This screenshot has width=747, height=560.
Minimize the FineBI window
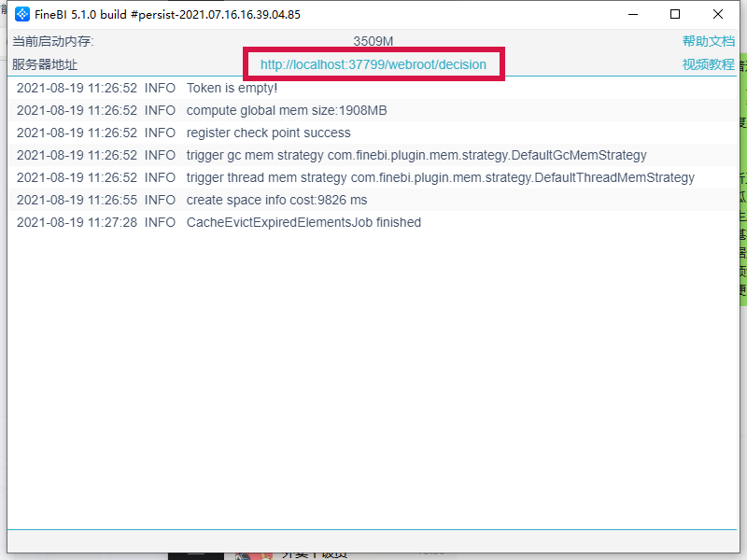point(633,14)
